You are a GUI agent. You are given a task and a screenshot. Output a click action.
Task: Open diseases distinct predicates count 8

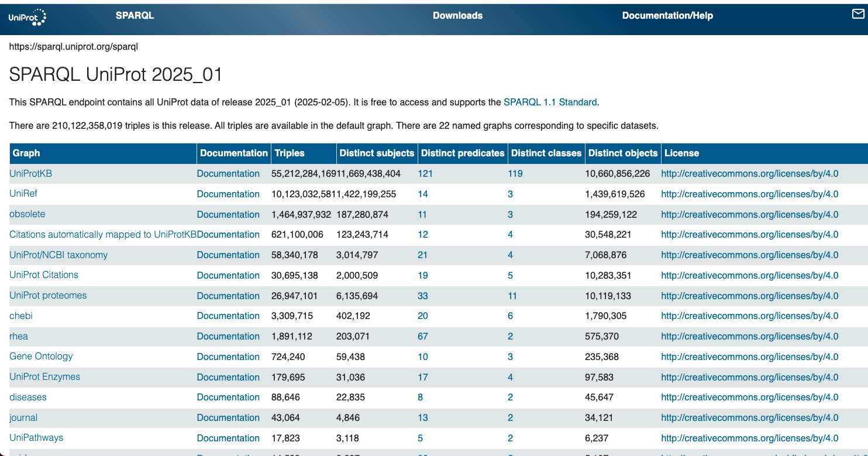(421, 397)
